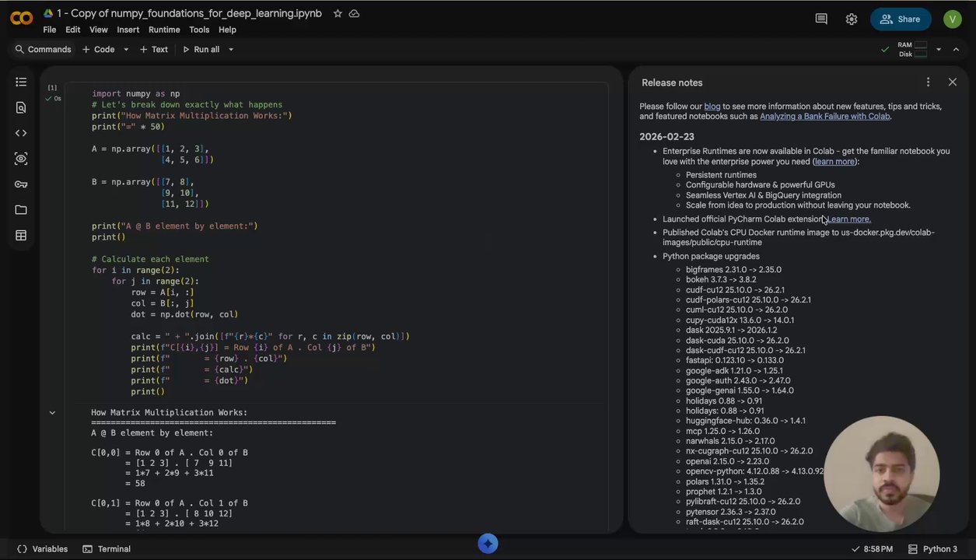976x560 pixels.
Task: Open the user account avatar
Action: pos(953,19)
